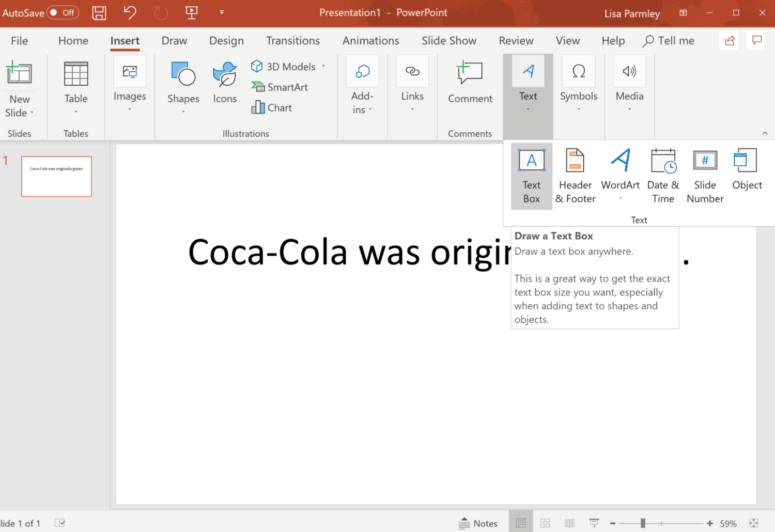
Task: Insert Date & Time
Action: [663, 176]
